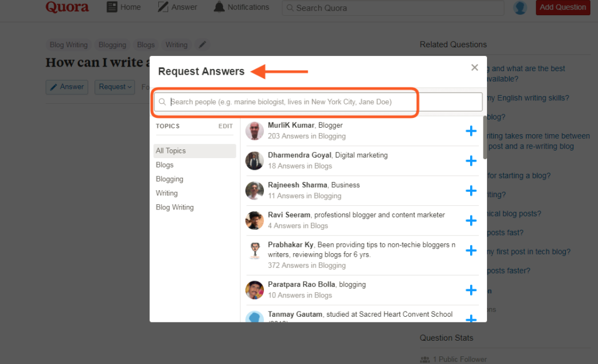Click the name Ravi Seeram
598x364 pixels.
(289, 215)
